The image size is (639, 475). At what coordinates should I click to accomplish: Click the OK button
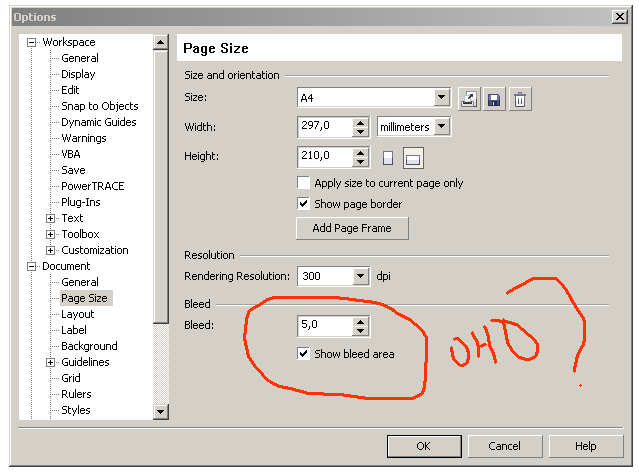click(x=423, y=446)
